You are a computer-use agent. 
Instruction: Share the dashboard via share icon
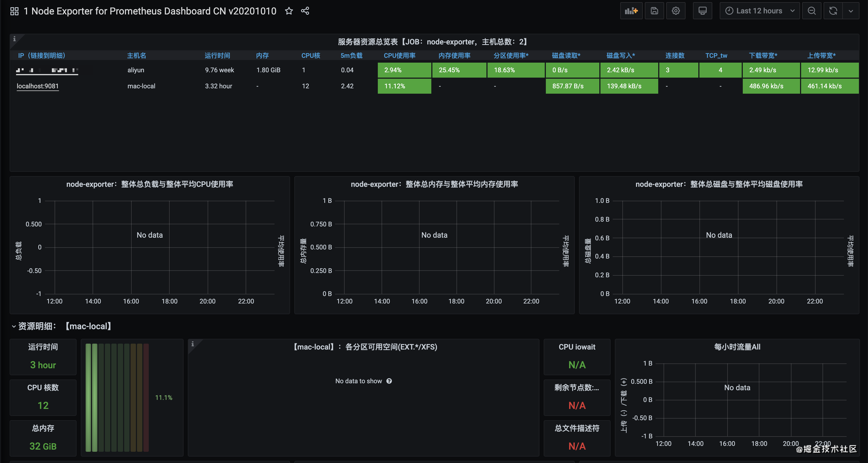[305, 11]
